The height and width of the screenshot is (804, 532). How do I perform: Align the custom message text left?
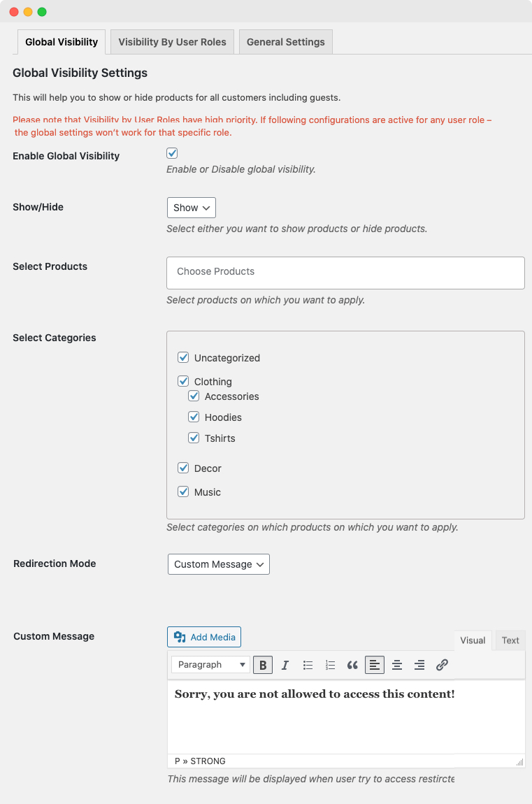tap(375, 665)
